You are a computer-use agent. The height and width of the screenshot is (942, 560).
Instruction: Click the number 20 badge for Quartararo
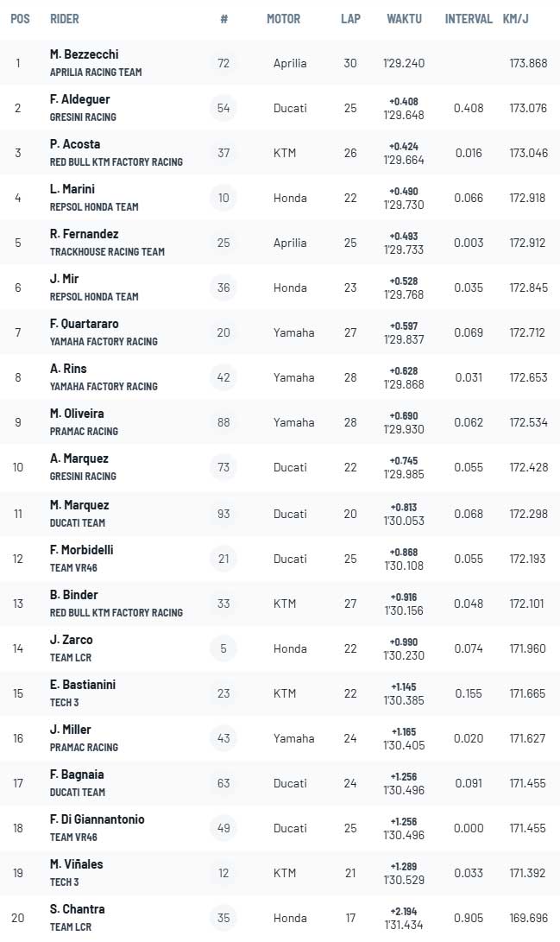223,332
